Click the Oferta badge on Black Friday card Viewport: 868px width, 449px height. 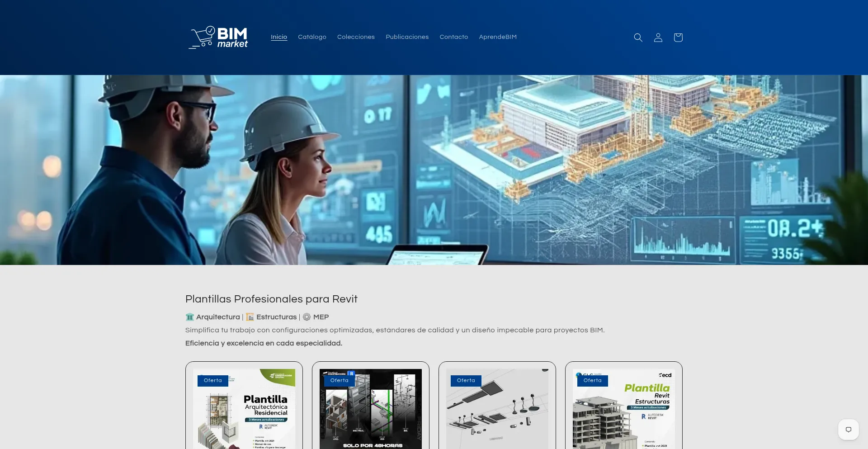(340, 381)
